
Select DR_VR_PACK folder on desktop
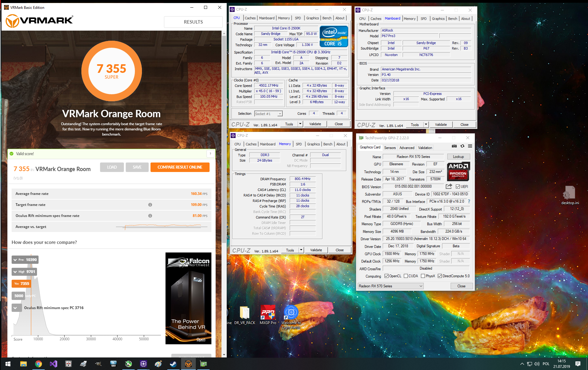(x=244, y=315)
